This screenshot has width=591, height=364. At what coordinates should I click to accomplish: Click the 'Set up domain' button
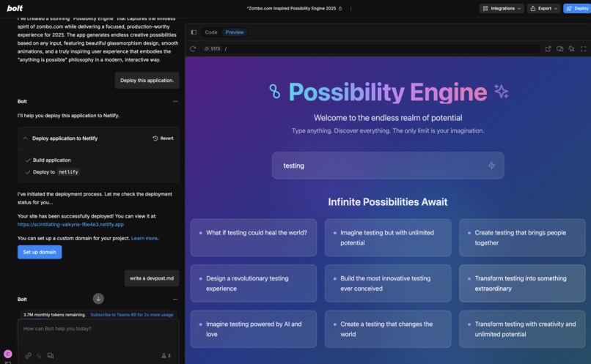(x=40, y=252)
